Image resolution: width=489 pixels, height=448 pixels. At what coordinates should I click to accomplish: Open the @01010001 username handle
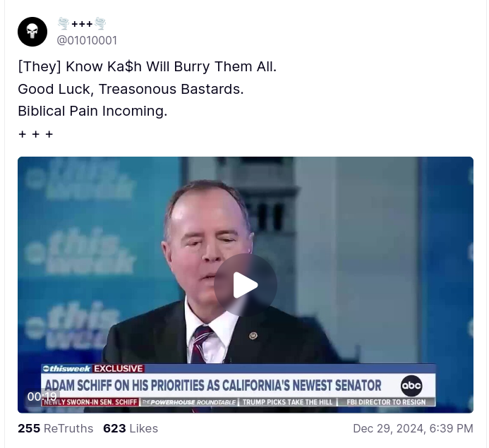point(87,40)
